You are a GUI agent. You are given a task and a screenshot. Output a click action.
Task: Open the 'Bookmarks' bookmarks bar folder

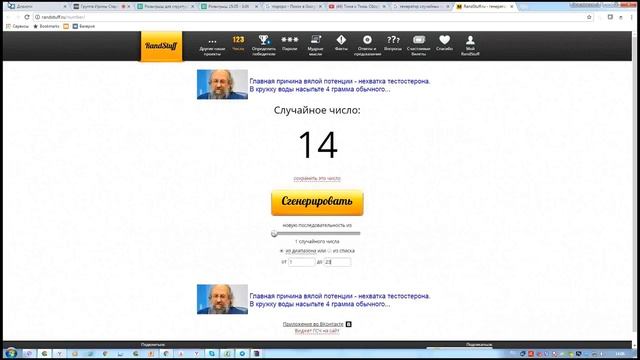pyautogui.click(x=46, y=26)
